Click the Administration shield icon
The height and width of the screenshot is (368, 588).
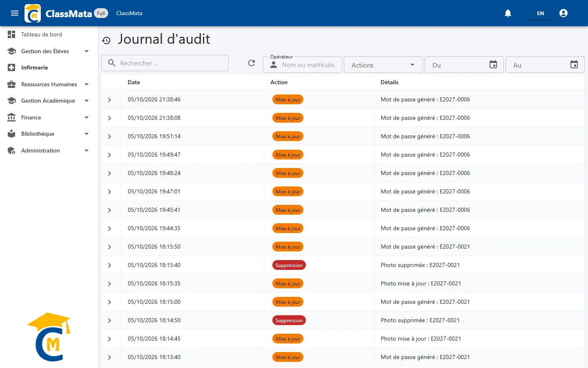click(11, 150)
